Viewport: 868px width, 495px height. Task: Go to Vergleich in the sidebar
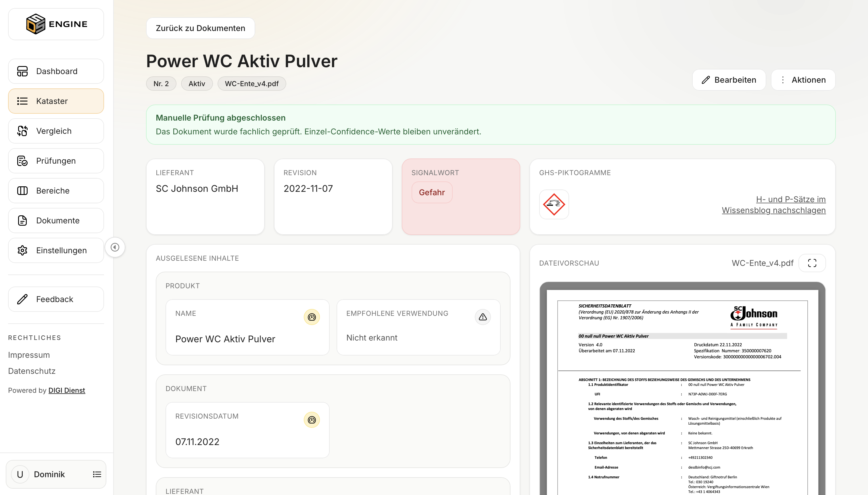56,131
